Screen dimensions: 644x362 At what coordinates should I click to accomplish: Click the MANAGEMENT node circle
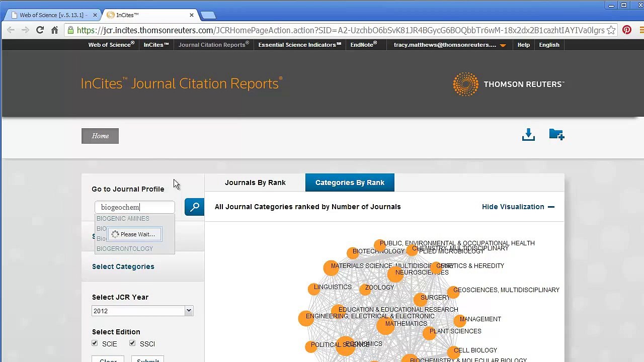point(460,320)
